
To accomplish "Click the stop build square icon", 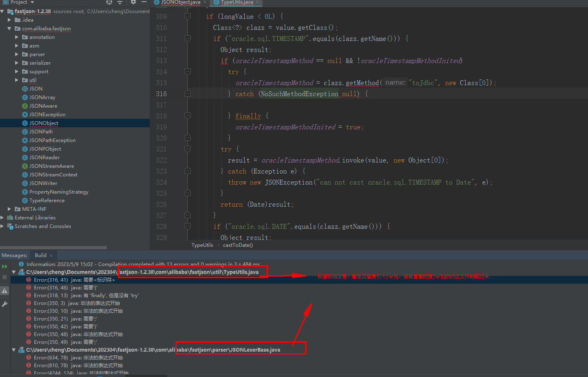I will pyautogui.click(x=5, y=277).
